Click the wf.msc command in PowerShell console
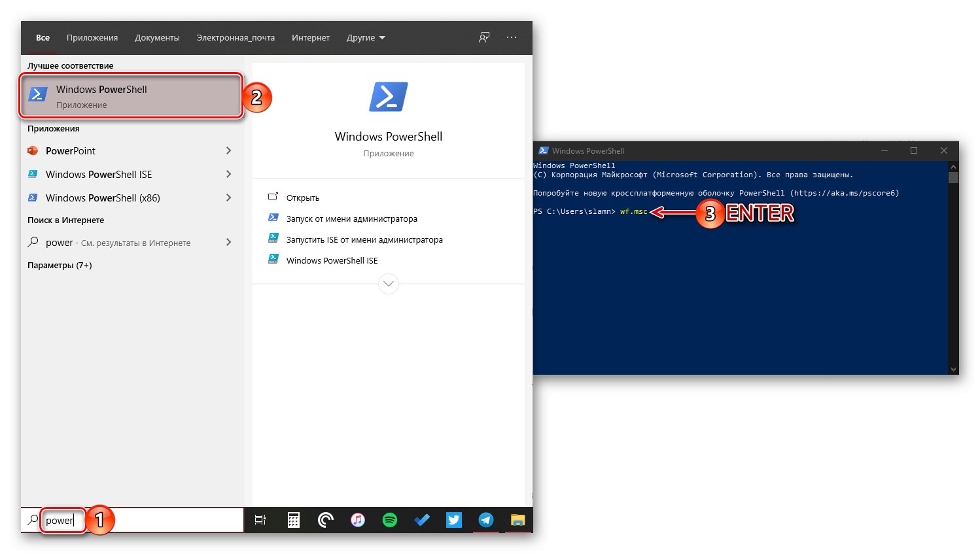The height and width of the screenshot is (554, 980). tap(633, 211)
